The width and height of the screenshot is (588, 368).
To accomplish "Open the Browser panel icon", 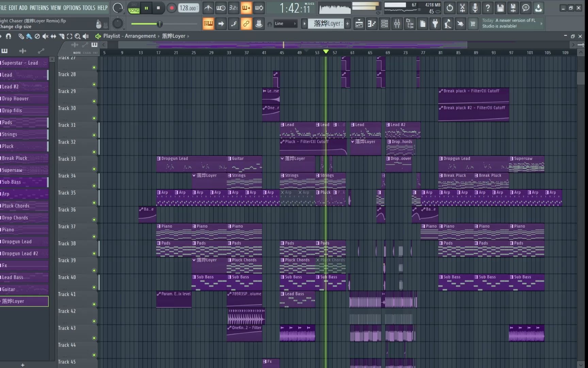I will click(410, 24).
